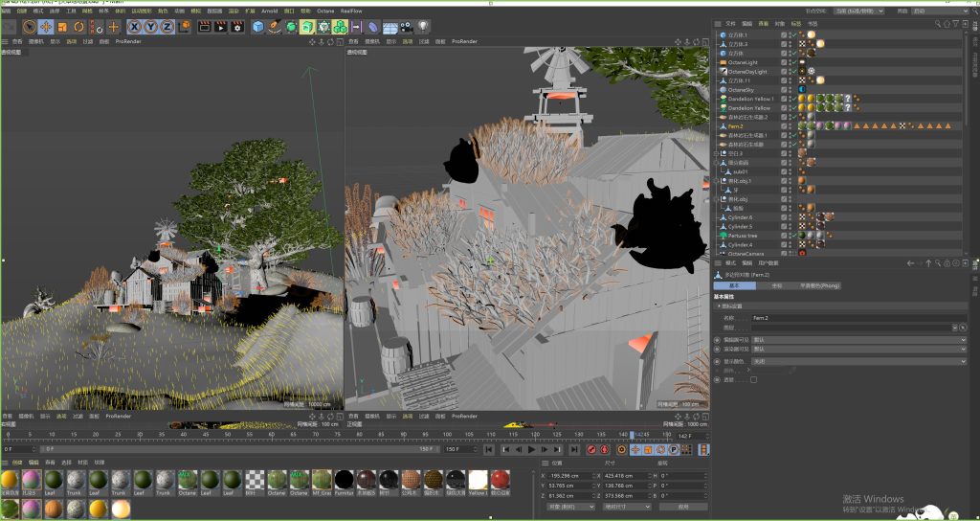Open the 渲染器可见 render visibility dropdown
Screen dimensions: 980x521
click(858, 349)
